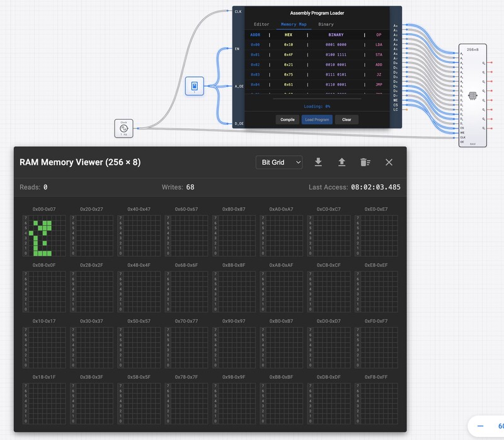Switch to the Editor tab
Image resolution: width=504 pixels, height=440 pixels.
point(261,25)
